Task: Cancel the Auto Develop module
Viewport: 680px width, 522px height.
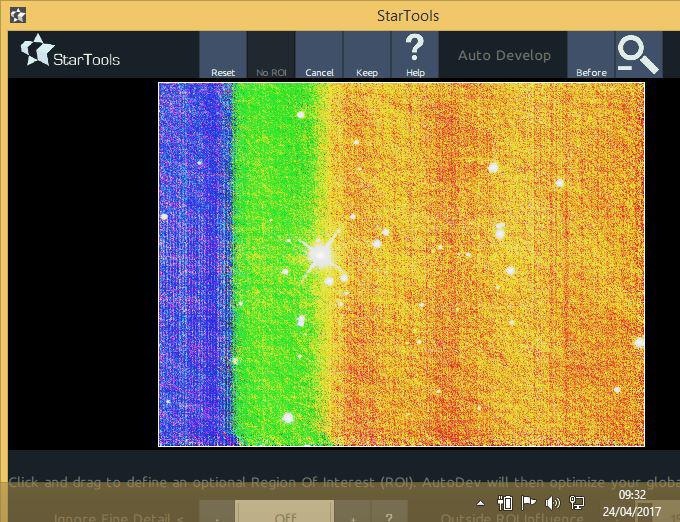Action: coord(319,55)
